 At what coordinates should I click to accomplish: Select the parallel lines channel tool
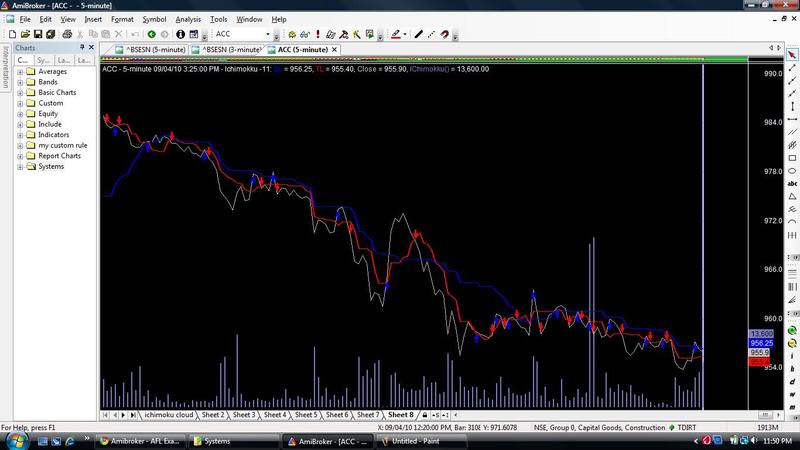coord(792,132)
